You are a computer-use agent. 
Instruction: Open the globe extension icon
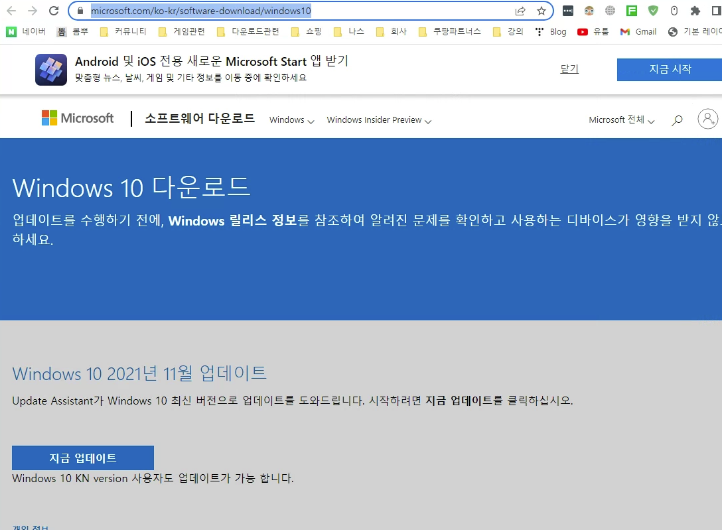click(610, 11)
